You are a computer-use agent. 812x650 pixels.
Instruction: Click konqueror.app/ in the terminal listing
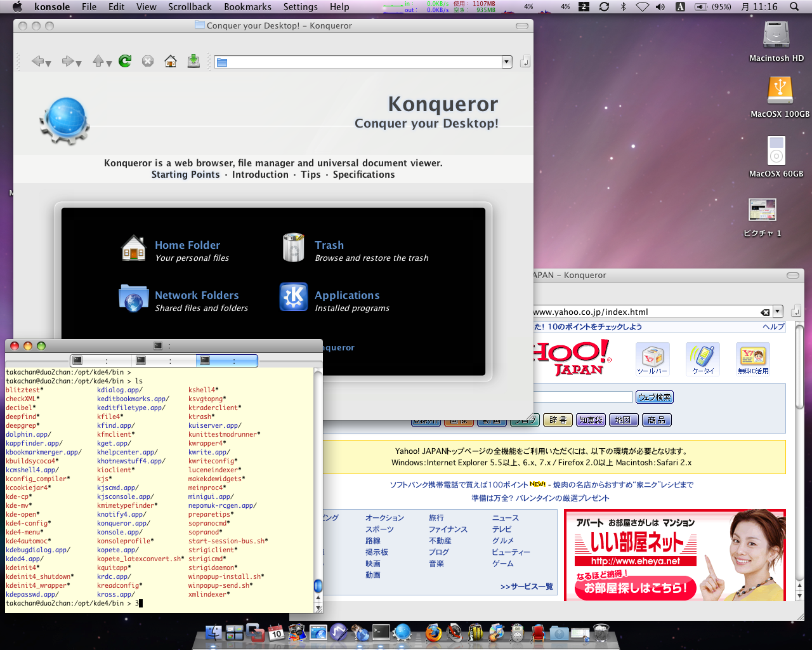124,524
